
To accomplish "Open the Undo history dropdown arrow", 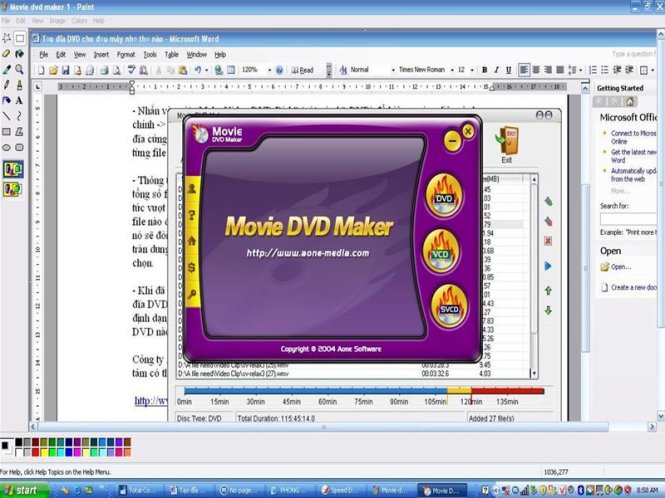I will click(x=206, y=70).
